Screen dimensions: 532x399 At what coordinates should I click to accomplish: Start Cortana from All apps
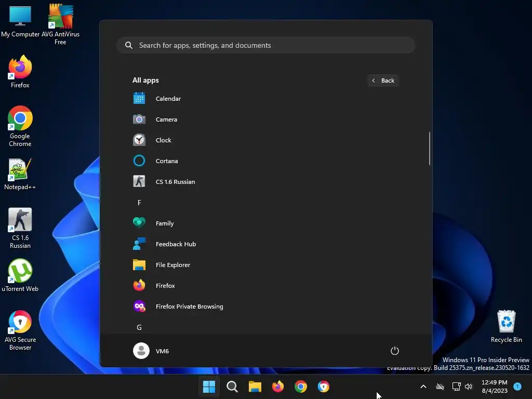[x=265, y=161]
